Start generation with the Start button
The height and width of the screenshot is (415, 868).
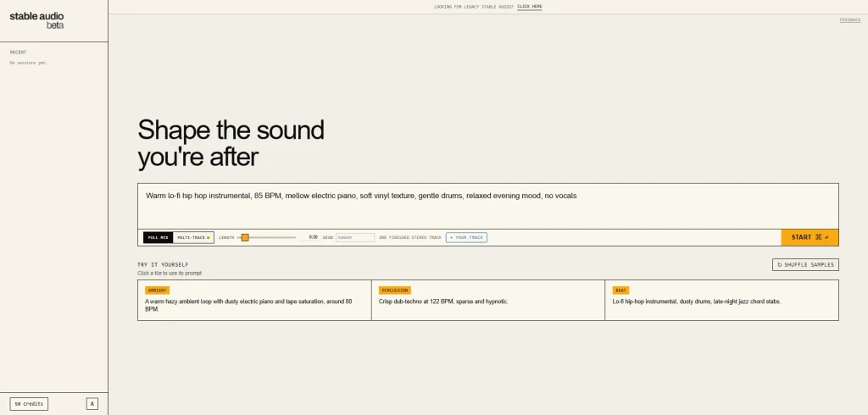click(810, 237)
